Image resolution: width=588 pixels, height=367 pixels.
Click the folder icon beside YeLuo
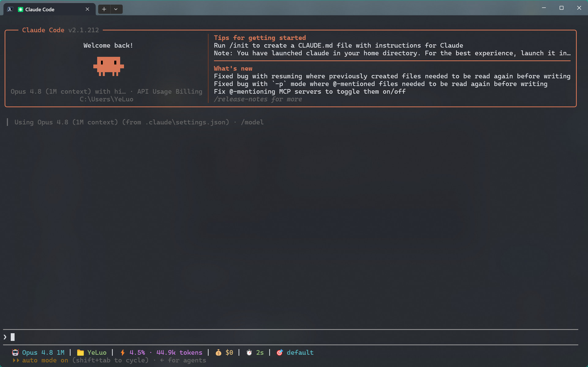click(81, 353)
